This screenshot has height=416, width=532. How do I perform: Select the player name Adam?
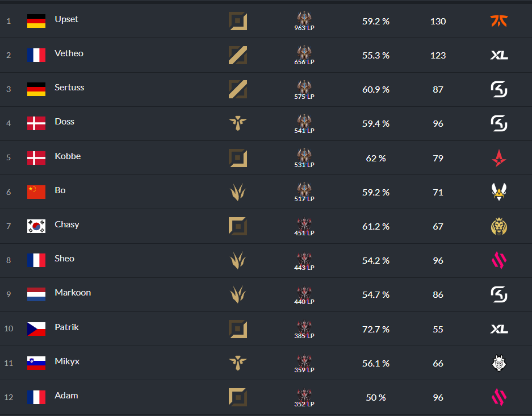point(66,396)
